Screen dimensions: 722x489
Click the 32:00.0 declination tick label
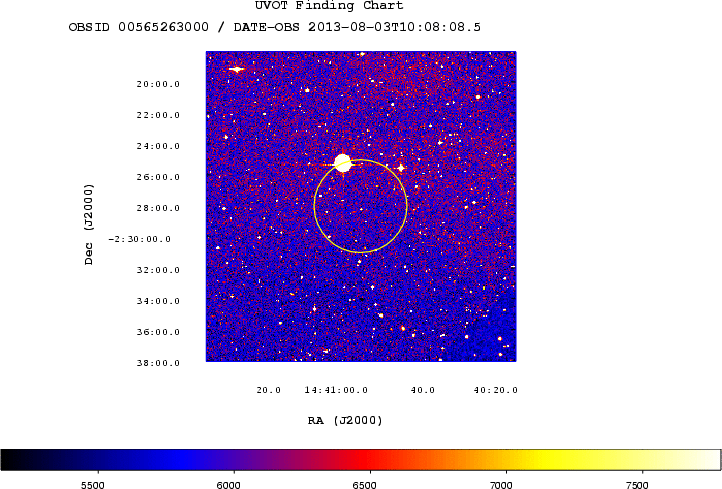(x=158, y=270)
